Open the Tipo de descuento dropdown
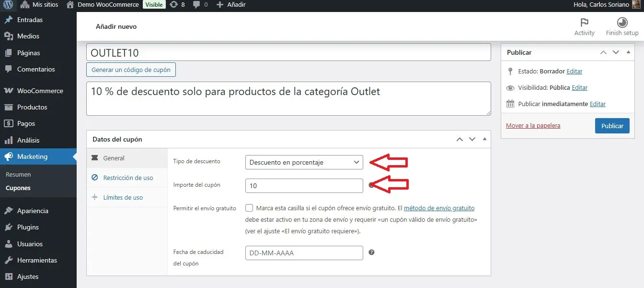This screenshot has width=644, height=288. coord(304,162)
